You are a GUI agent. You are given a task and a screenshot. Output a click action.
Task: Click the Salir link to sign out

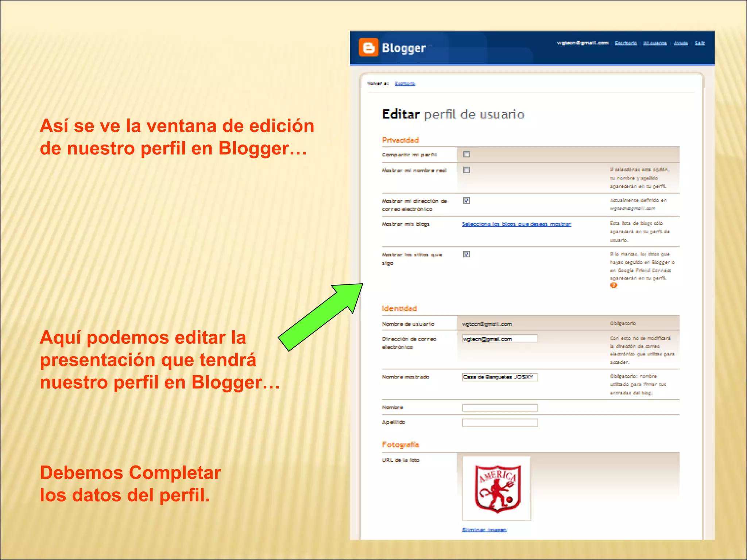[700, 43]
